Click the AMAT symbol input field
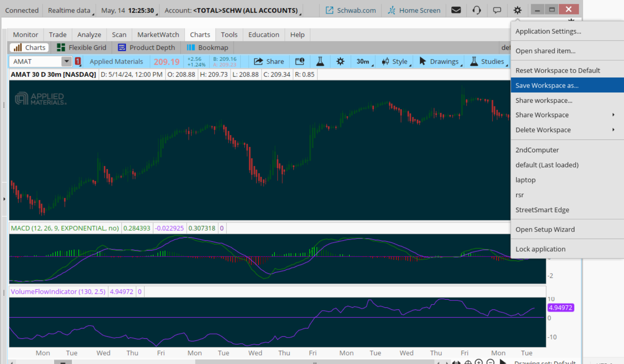The width and height of the screenshot is (624, 364). pos(36,61)
